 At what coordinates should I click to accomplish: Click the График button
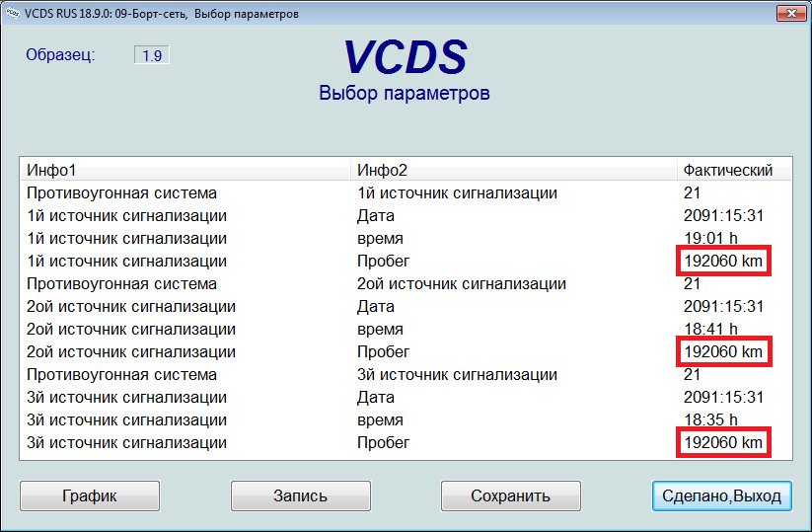coord(90,495)
